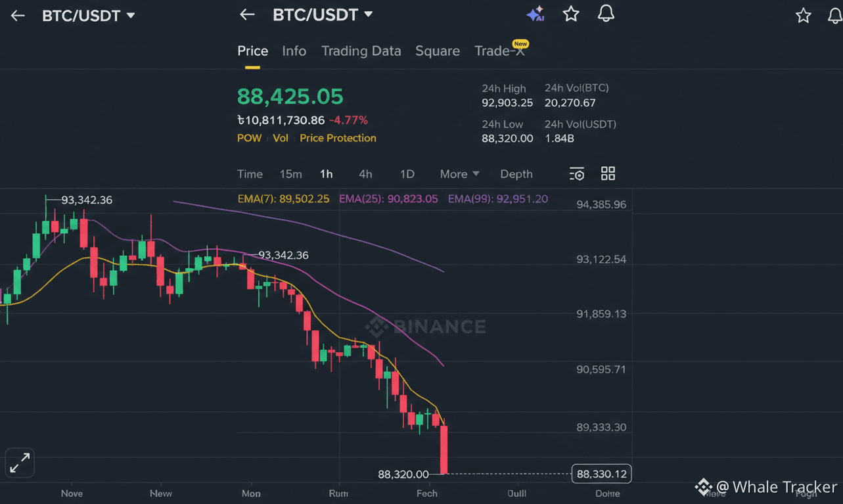This screenshot has height=504, width=843.
Task: Expand chart to fullscreen
Action: pos(20,463)
